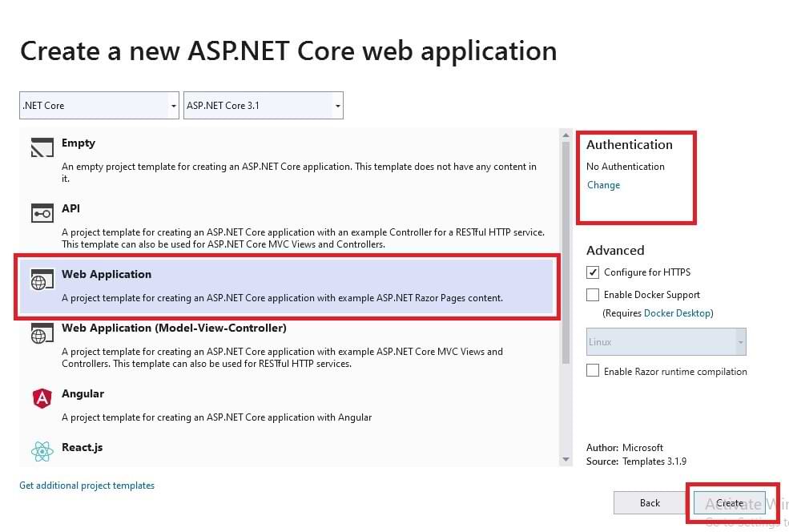This screenshot has height=532, width=789.
Task: Click the API template icon
Action: (41, 213)
